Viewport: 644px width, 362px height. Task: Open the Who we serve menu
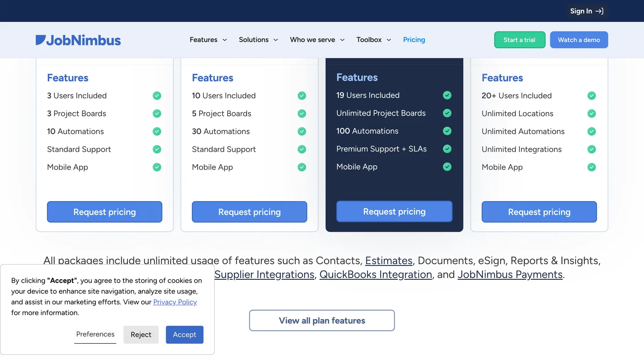[318, 40]
